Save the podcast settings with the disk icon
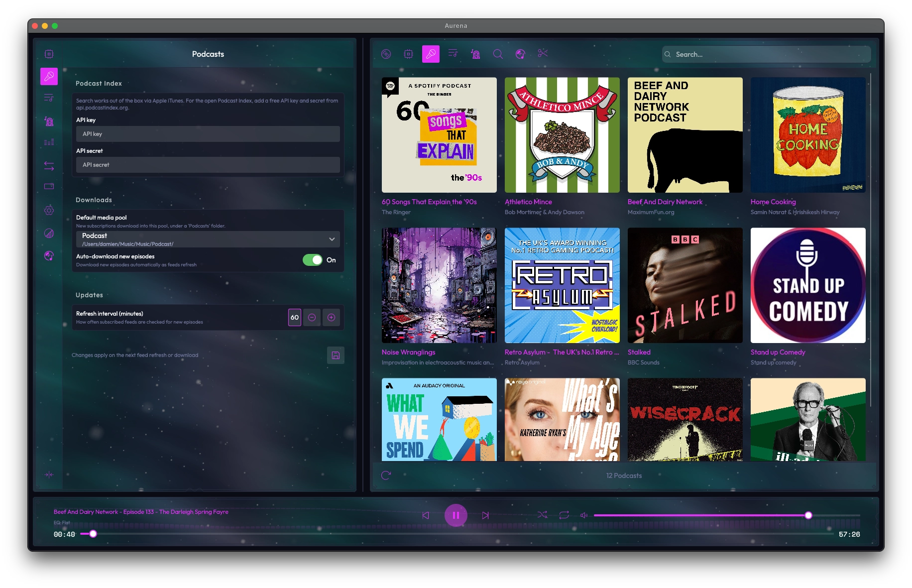This screenshot has height=588, width=912. coord(336,355)
